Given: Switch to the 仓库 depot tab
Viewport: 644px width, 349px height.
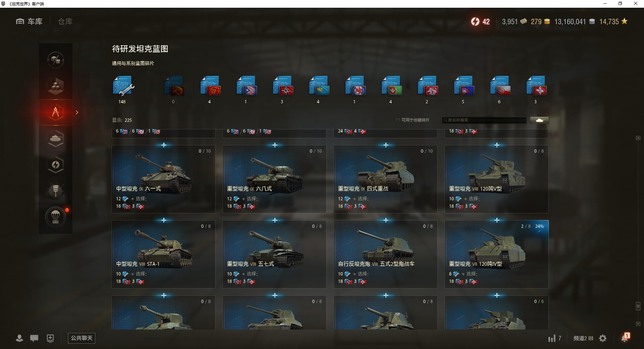Looking at the screenshot, I should pos(65,21).
